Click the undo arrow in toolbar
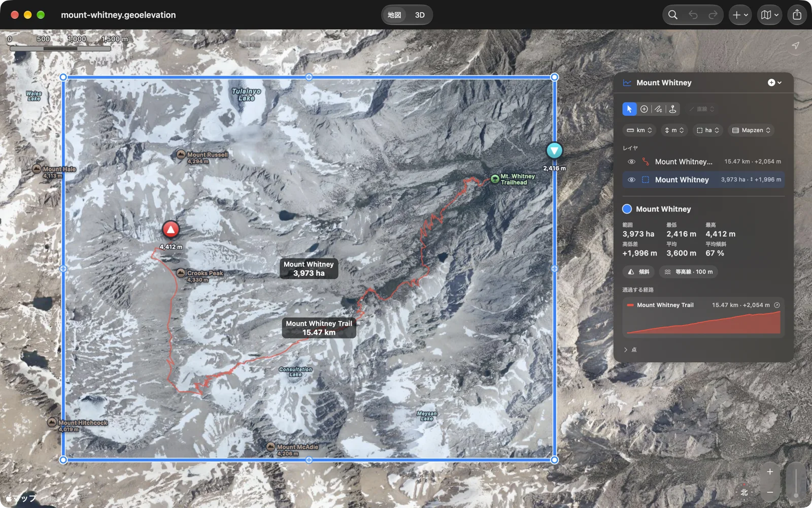Image resolution: width=812 pixels, height=508 pixels. click(693, 15)
